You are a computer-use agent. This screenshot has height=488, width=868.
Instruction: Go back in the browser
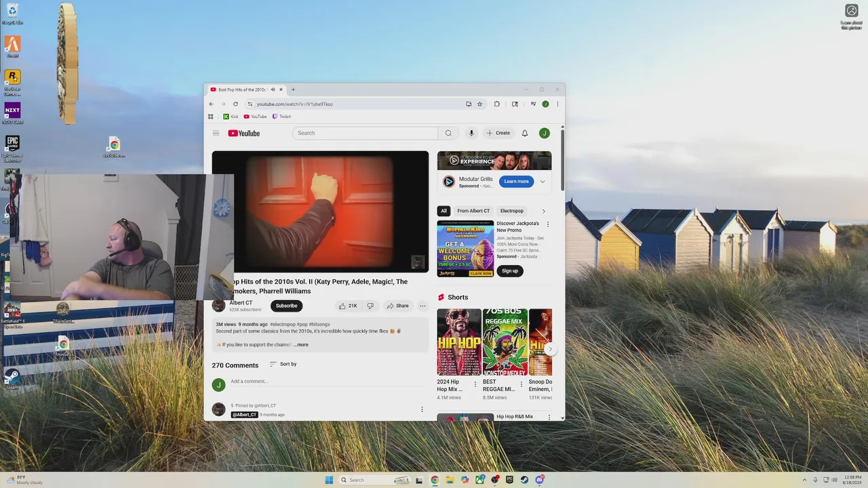tap(211, 104)
